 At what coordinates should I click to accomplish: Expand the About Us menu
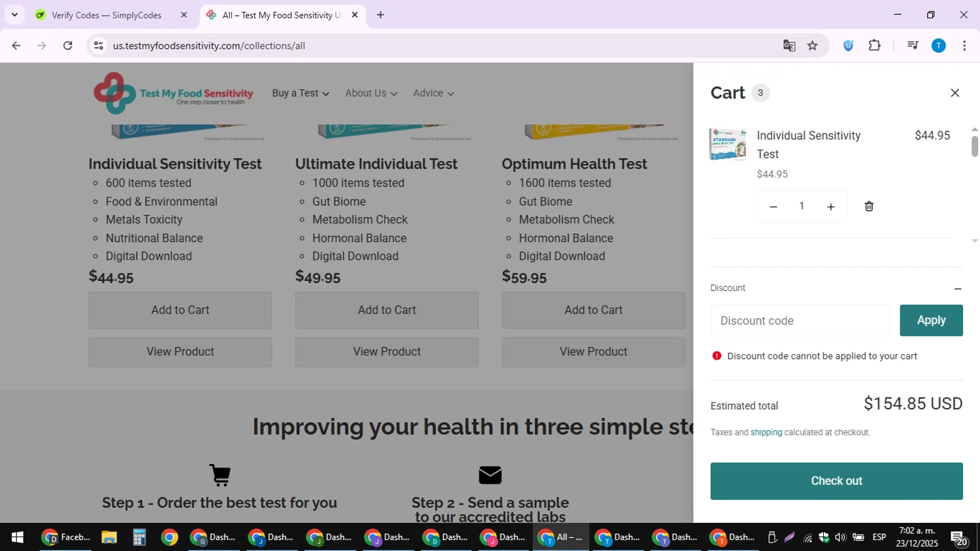pos(371,93)
